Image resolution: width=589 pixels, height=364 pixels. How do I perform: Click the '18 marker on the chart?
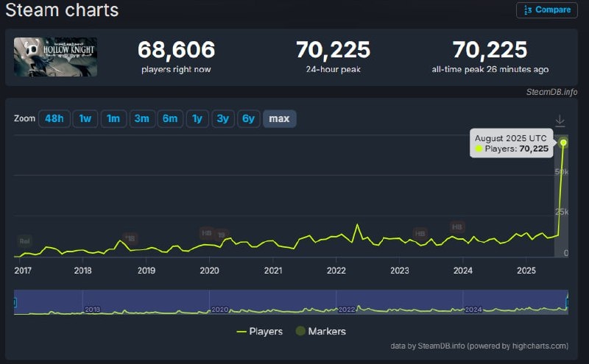coord(130,238)
